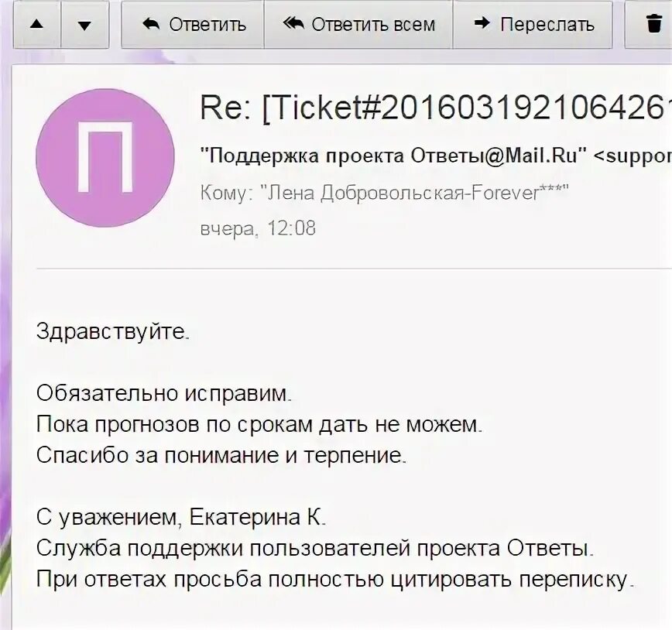This screenshot has width=672, height=630.
Task: Go to next message with down arrow
Action: 84,25
